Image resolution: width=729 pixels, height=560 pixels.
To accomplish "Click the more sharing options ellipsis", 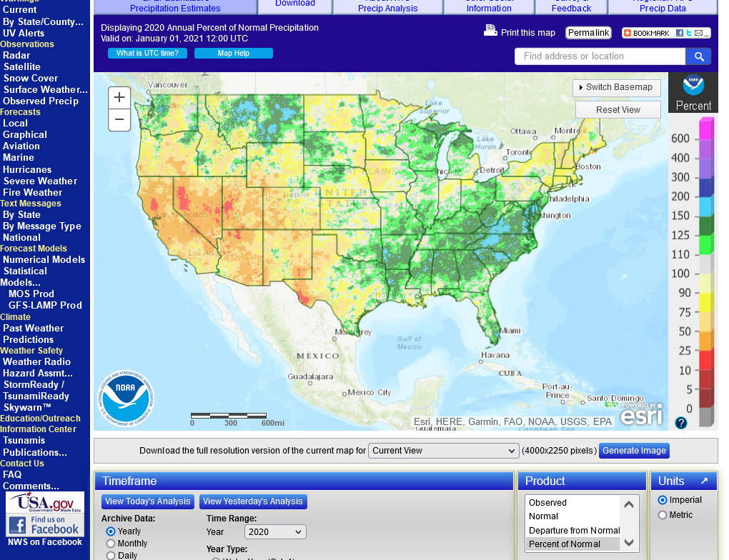I will point(706,33).
